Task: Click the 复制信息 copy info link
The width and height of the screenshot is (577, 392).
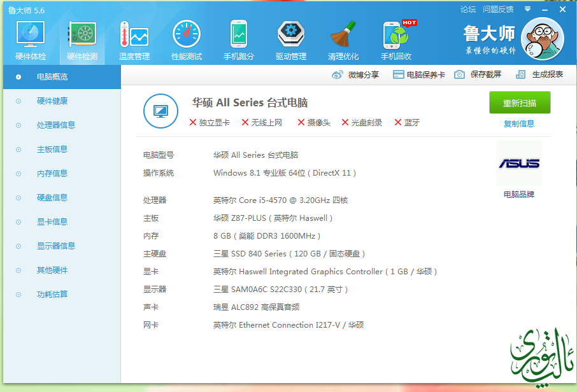Action: coord(519,124)
